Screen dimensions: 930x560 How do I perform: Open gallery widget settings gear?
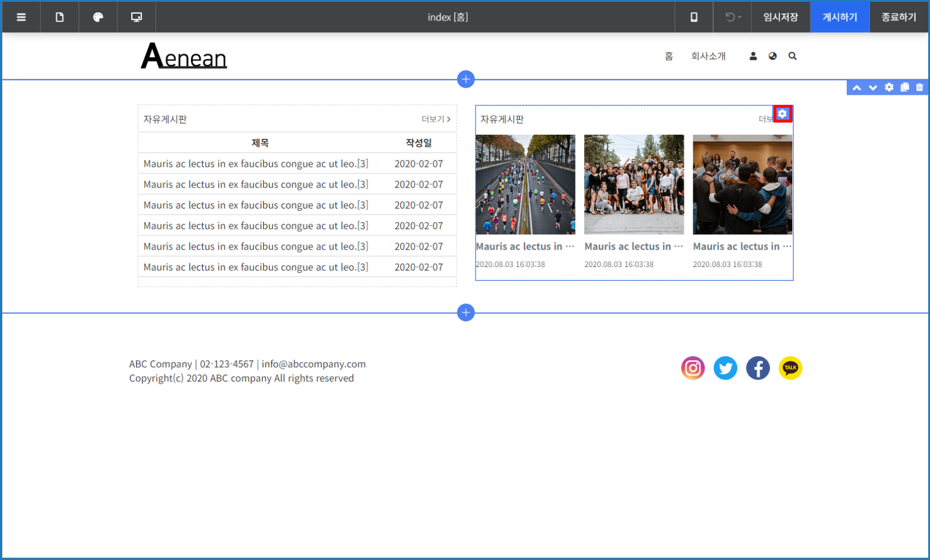click(x=782, y=114)
